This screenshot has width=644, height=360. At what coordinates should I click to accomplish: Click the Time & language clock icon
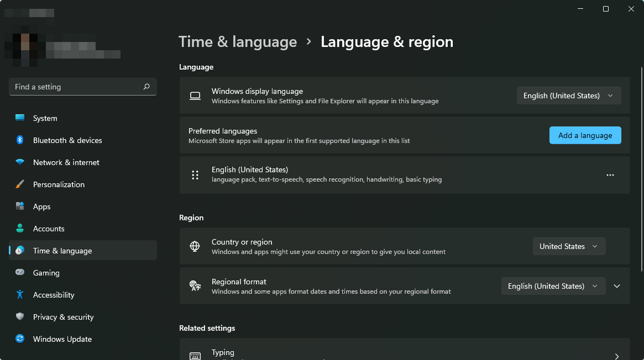20,250
